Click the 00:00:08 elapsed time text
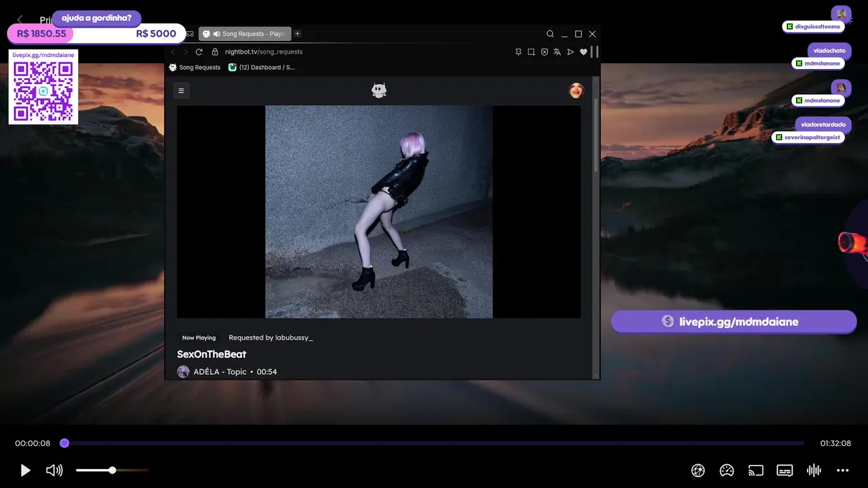Image resolution: width=868 pixels, height=488 pixels. pyautogui.click(x=33, y=443)
